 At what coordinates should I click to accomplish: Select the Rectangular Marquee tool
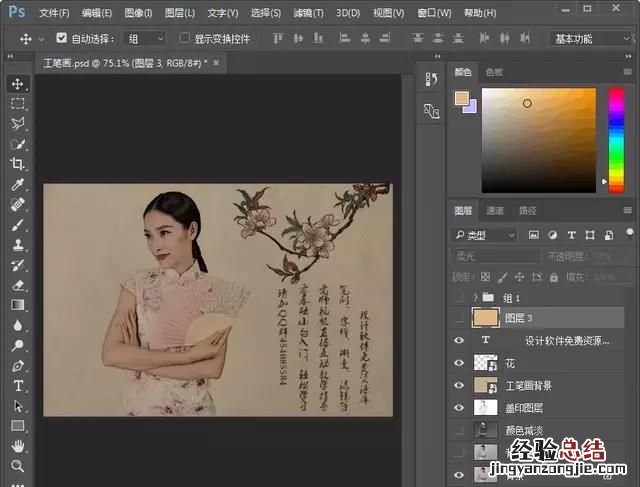coord(18,104)
